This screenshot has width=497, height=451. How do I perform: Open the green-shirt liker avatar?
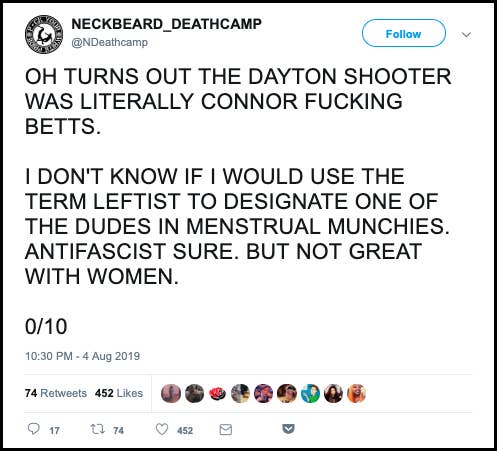[x=310, y=393]
